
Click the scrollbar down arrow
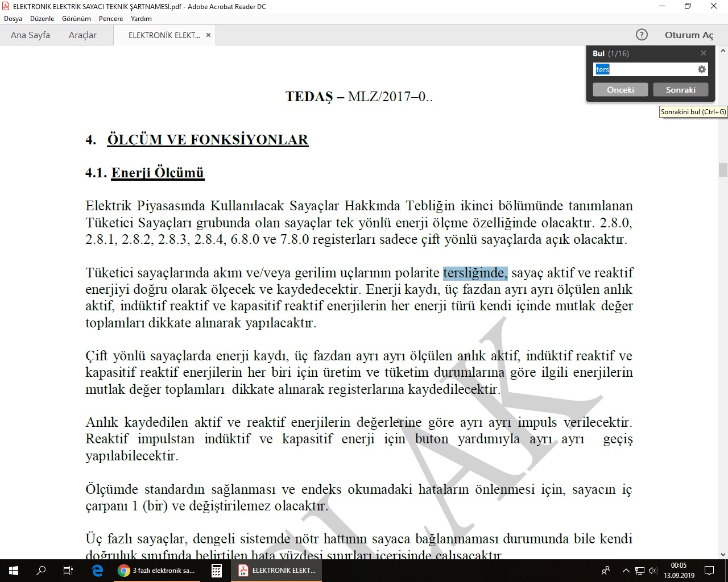click(x=723, y=554)
